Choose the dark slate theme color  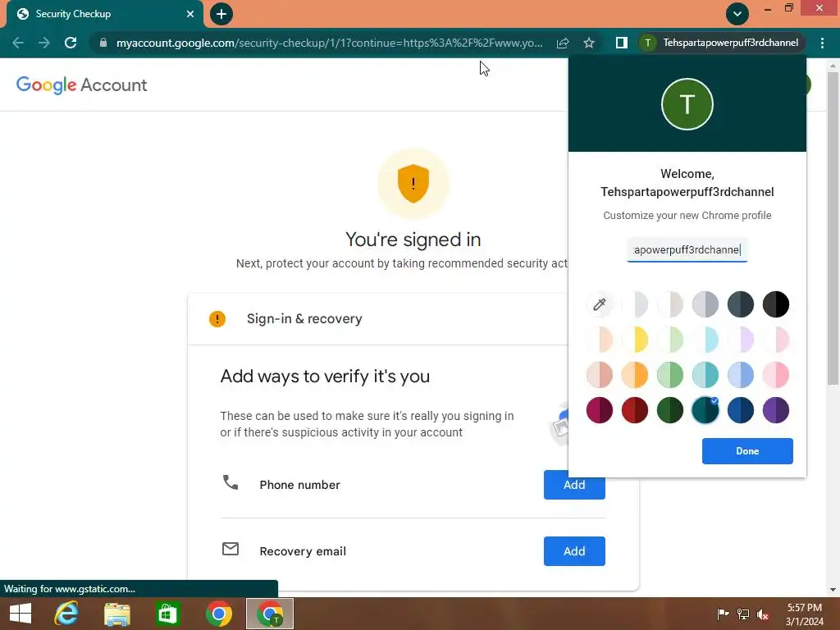click(x=741, y=304)
